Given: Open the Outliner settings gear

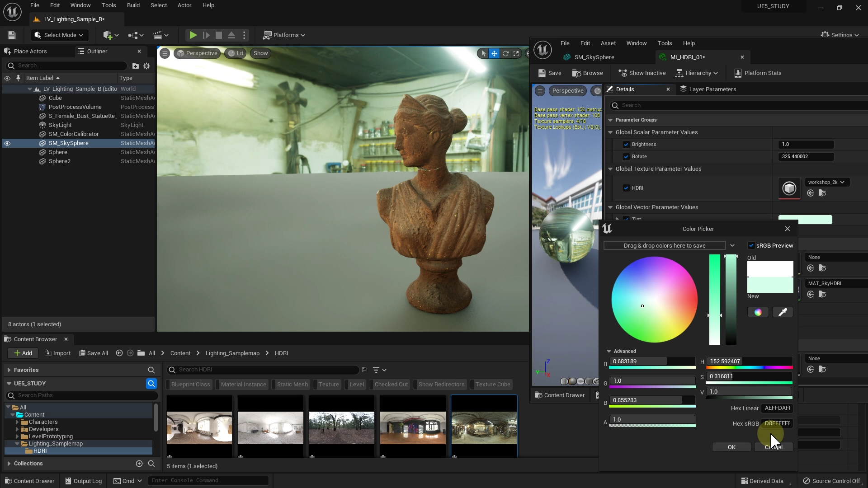Looking at the screenshot, I should coord(146,66).
